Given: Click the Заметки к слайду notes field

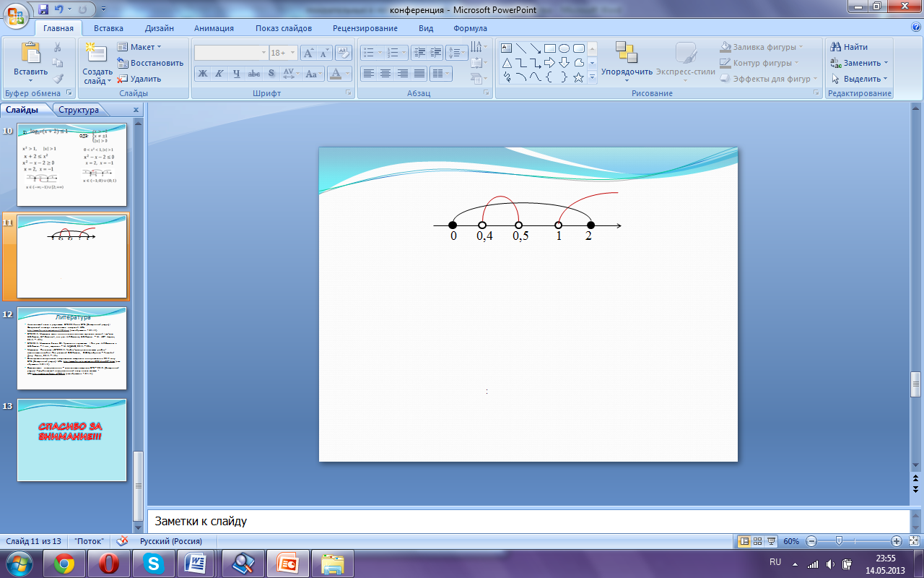Looking at the screenshot, I should coord(527,521).
